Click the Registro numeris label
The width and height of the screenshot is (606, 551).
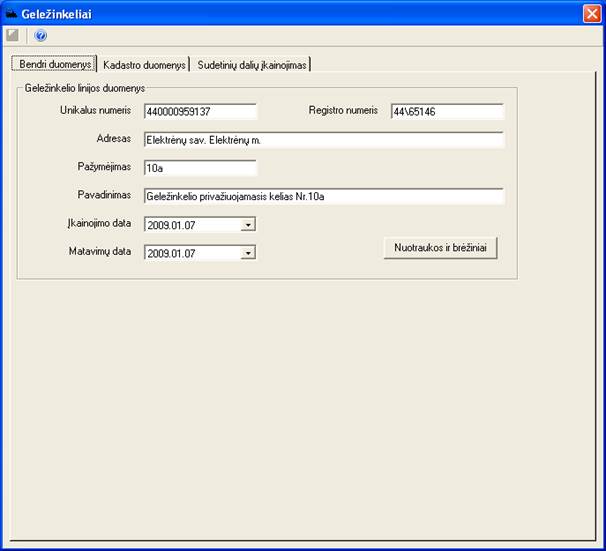tap(343, 110)
